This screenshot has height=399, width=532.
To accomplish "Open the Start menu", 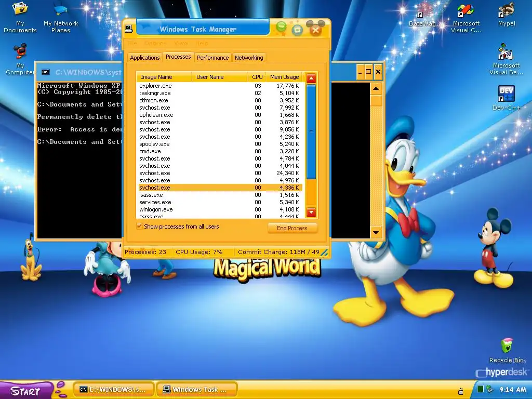I will click(x=26, y=391).
